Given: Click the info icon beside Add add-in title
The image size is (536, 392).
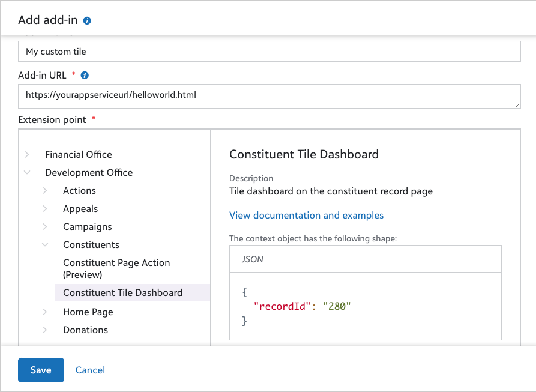Looking at the screenshot, I should tap(88, 20).
